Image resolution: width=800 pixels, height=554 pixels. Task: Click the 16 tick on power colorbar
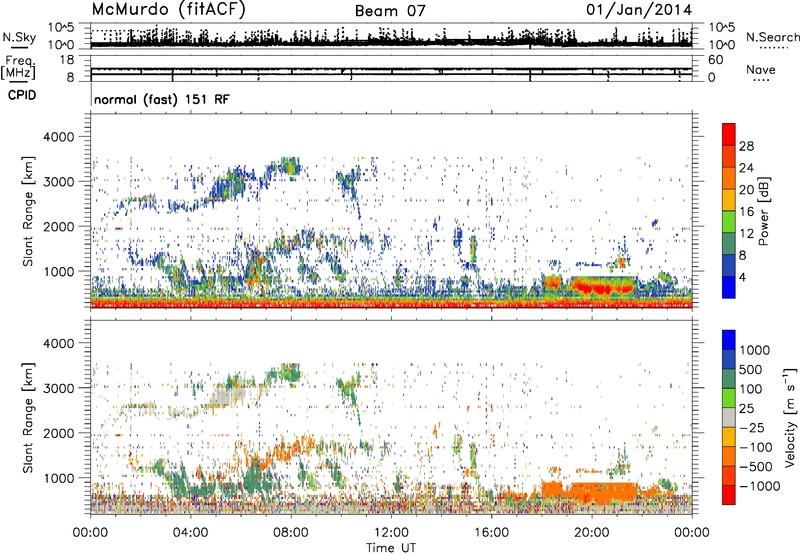click(x=746, y=212)
